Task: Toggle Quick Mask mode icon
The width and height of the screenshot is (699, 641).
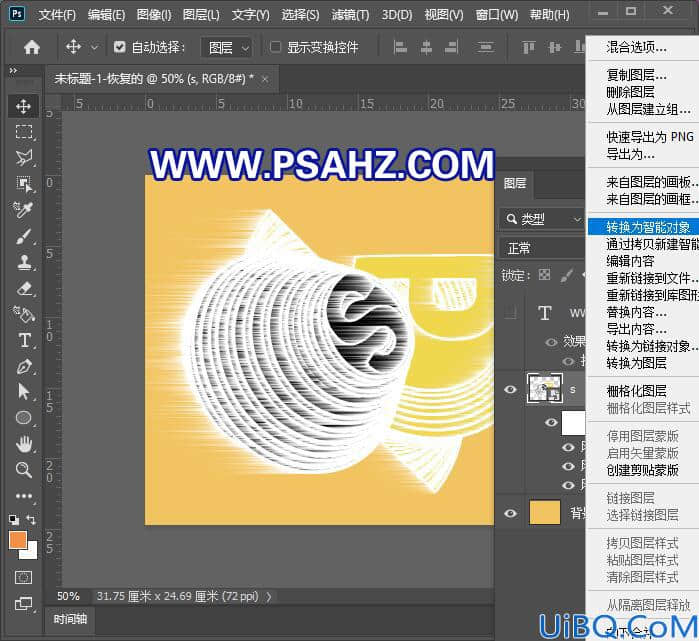Action: click(23, 578)
